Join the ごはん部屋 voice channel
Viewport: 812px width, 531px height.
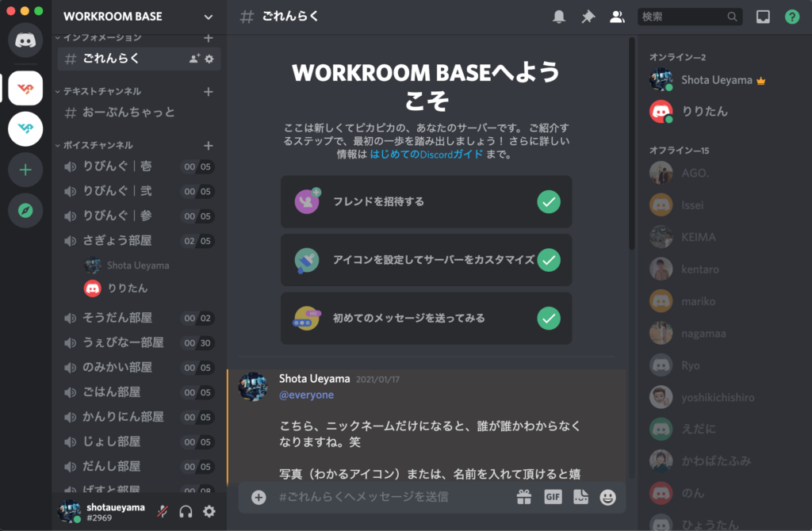pyautogui.click(x=140, y=392)
